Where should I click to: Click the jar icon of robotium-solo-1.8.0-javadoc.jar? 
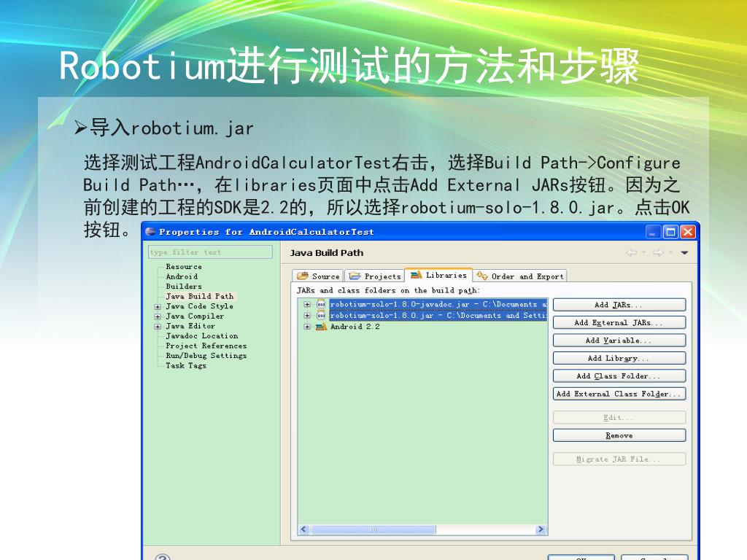click(321, 304)
